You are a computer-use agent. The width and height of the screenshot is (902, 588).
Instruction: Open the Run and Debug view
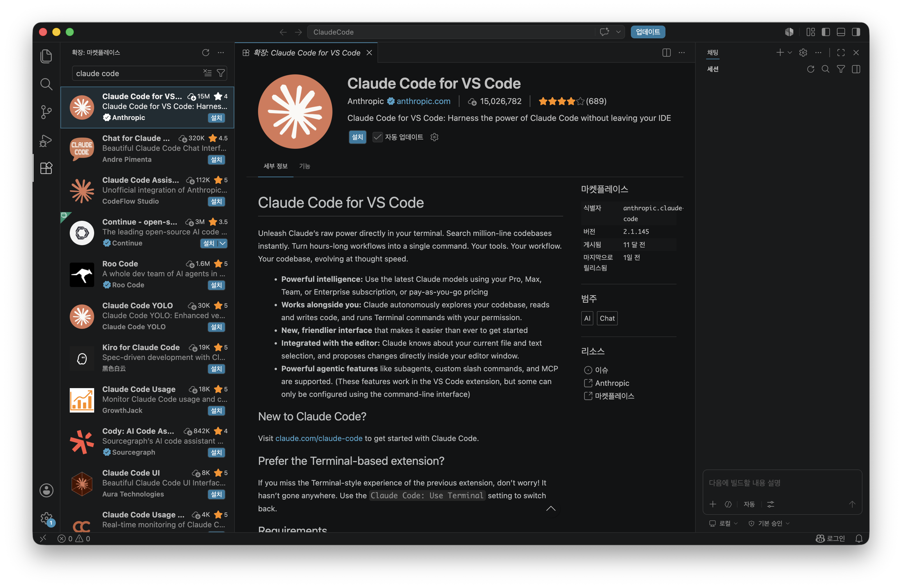click(46, 140)
